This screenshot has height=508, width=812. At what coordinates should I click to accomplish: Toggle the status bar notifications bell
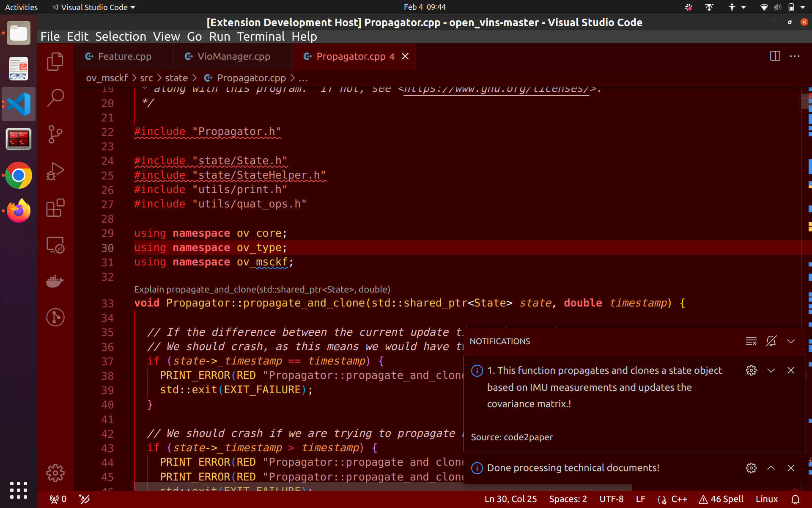pyautogui.click(x=795, y=499)
